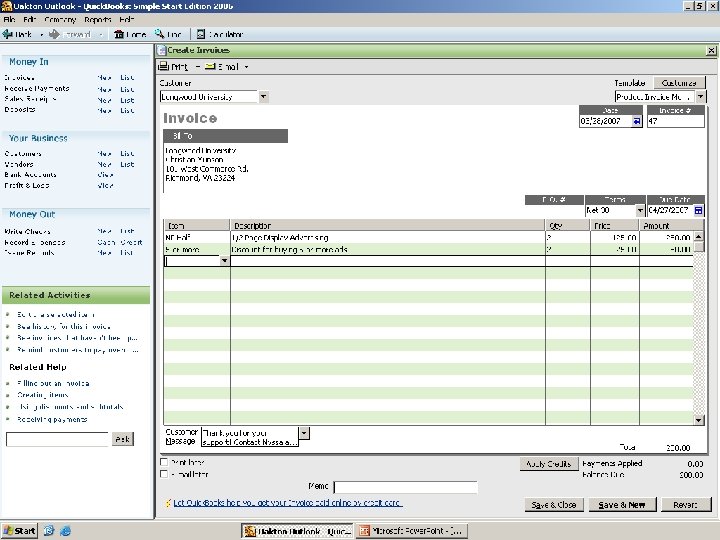This screenshot has width=720, height=540.
Task: Toggle the Email later checkbox
Action: (164, 474)
